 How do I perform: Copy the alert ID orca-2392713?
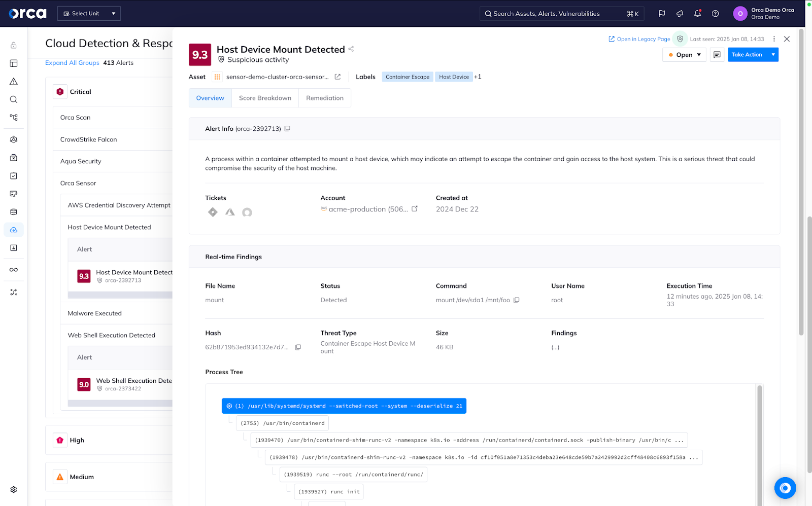pos(287,129)
